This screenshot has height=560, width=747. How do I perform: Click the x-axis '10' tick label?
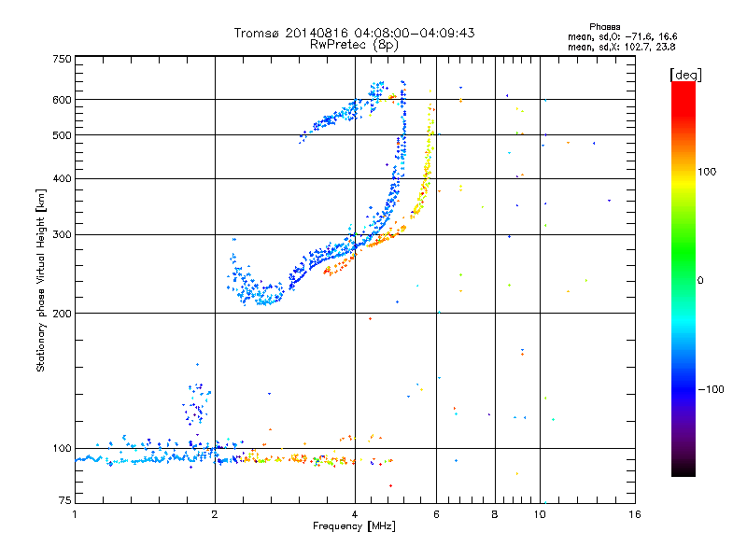540,514
